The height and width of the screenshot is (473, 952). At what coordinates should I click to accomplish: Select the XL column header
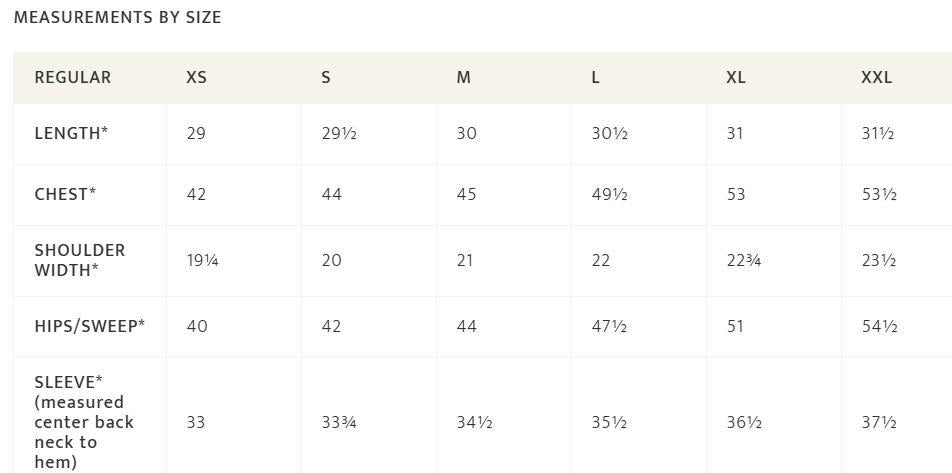(x=736, y=78)
